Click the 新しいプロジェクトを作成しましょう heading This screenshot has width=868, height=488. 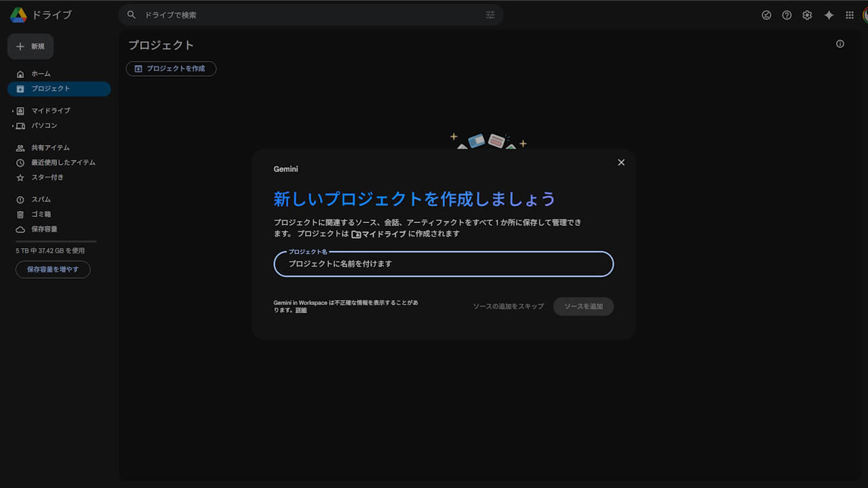coord(414,199)
